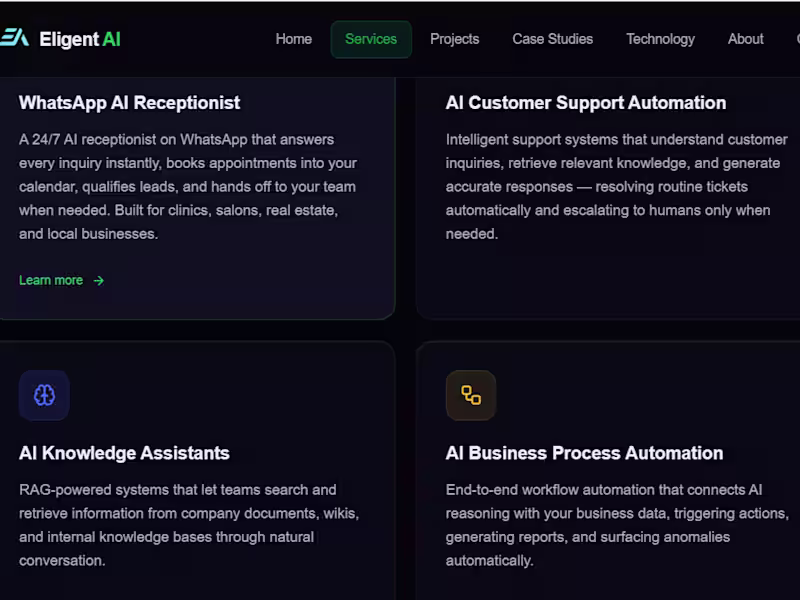Click the Eligent AI logo icon
This screenshot has height=600, width=800.
coord(14,37)
